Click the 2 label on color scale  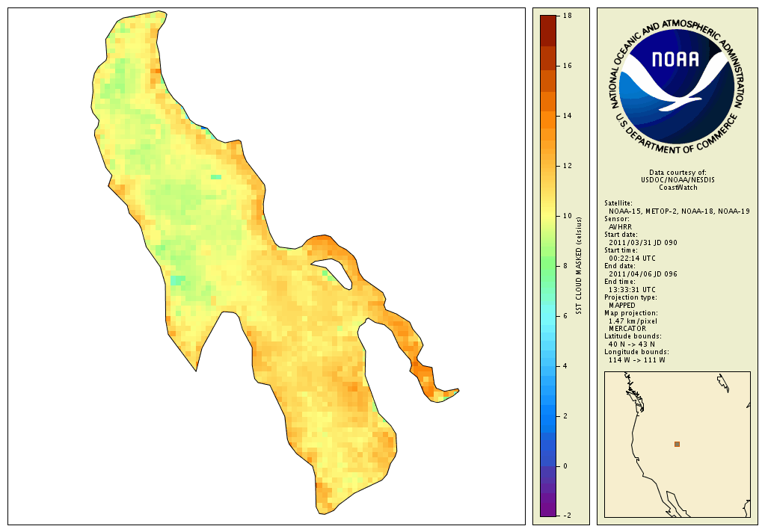(565, 416)
